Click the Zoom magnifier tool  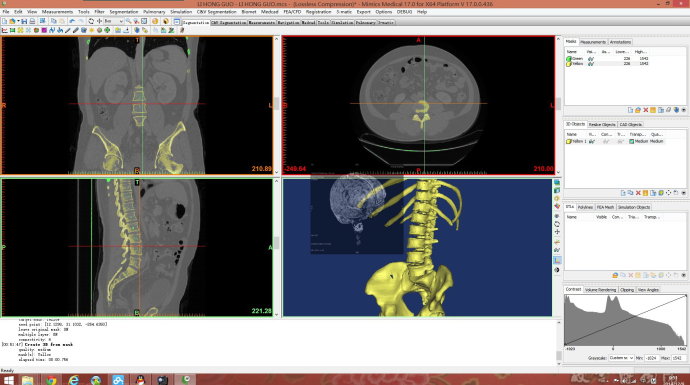pos(129,21)
